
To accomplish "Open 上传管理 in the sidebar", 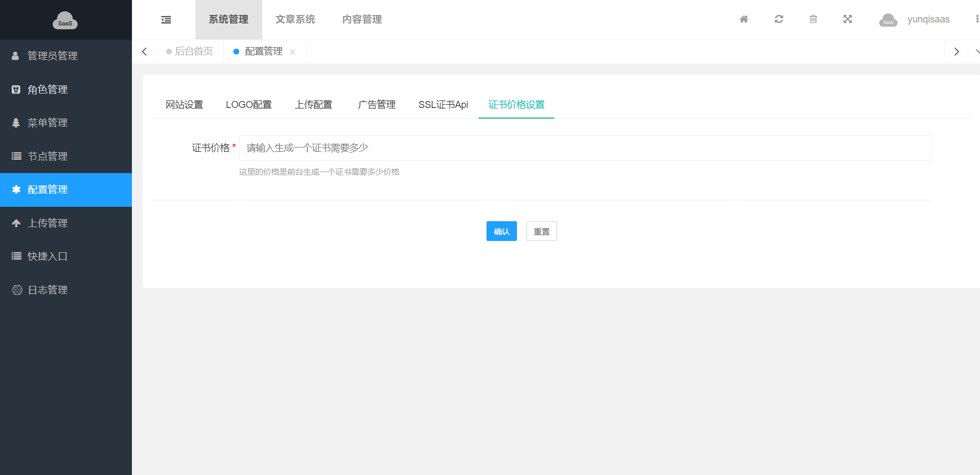I will click(x=66, y=223).
